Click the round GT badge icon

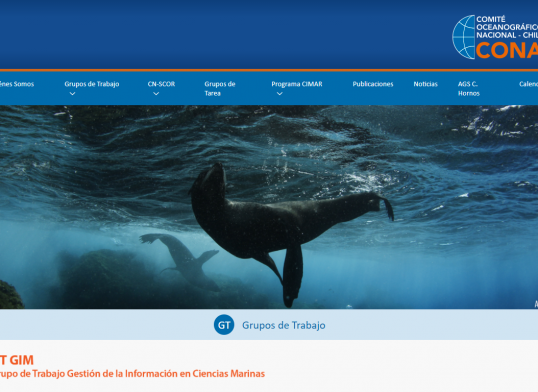pos(224,325)
